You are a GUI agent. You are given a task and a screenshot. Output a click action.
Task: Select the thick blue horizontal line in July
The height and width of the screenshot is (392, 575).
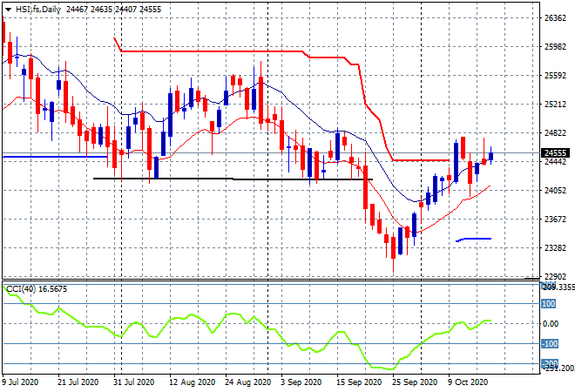coord(55,157)
